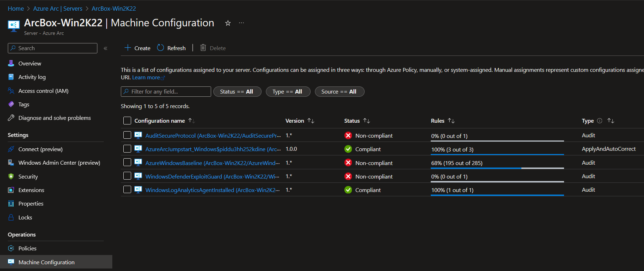Focus the sidebar Search box
644x271 pixels.
[53, 48]
